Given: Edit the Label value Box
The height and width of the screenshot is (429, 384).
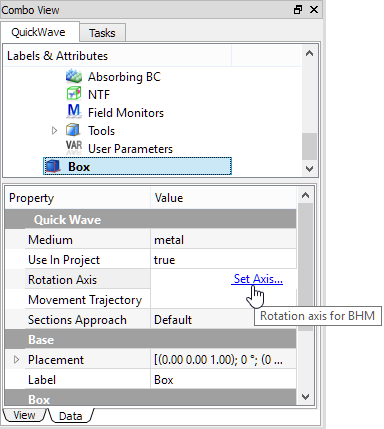Looking at the screenshot, I should (223, 380).
